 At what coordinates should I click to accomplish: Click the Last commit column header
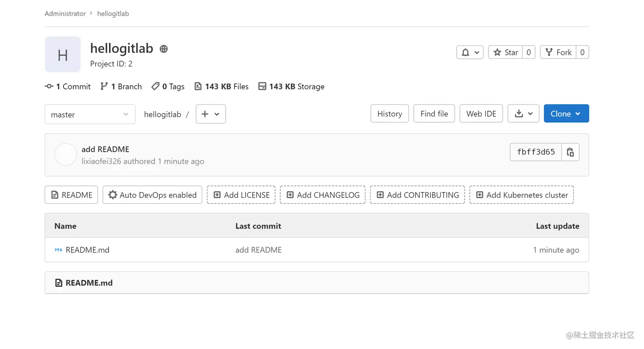(x=258, y=226)
